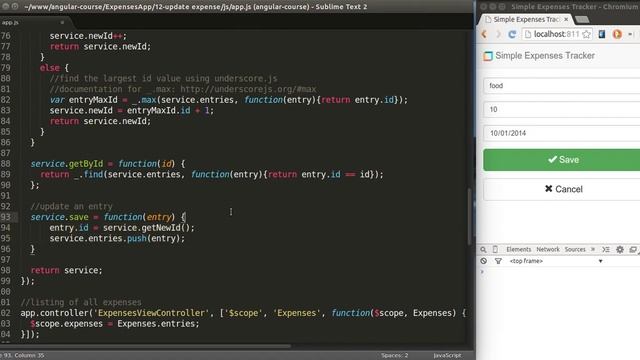Show the DevTools console drawer icon
Viewport: 640px width, 360px height.
[x=606, y=249]
